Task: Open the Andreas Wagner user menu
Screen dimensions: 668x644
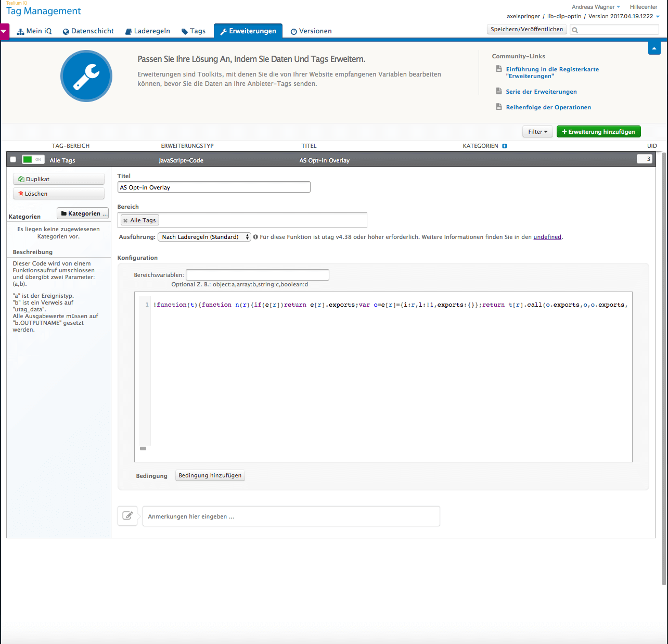Action: 596,7
